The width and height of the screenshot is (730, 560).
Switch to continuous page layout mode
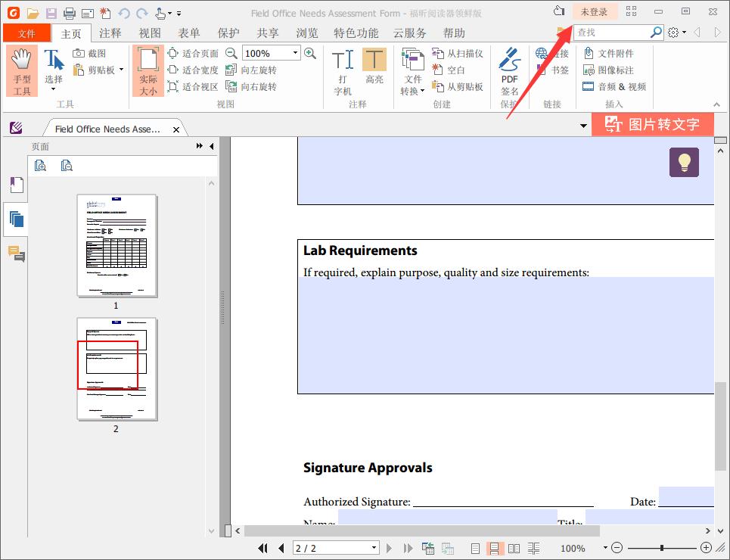click(495, 548)
